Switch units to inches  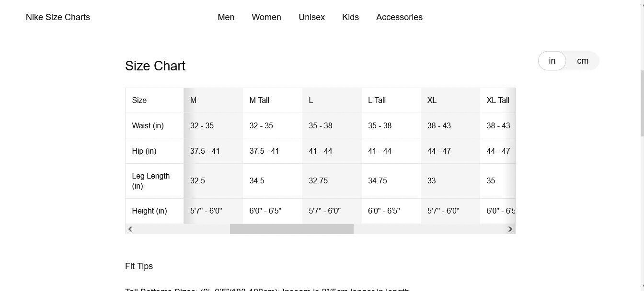pos(552,61)
